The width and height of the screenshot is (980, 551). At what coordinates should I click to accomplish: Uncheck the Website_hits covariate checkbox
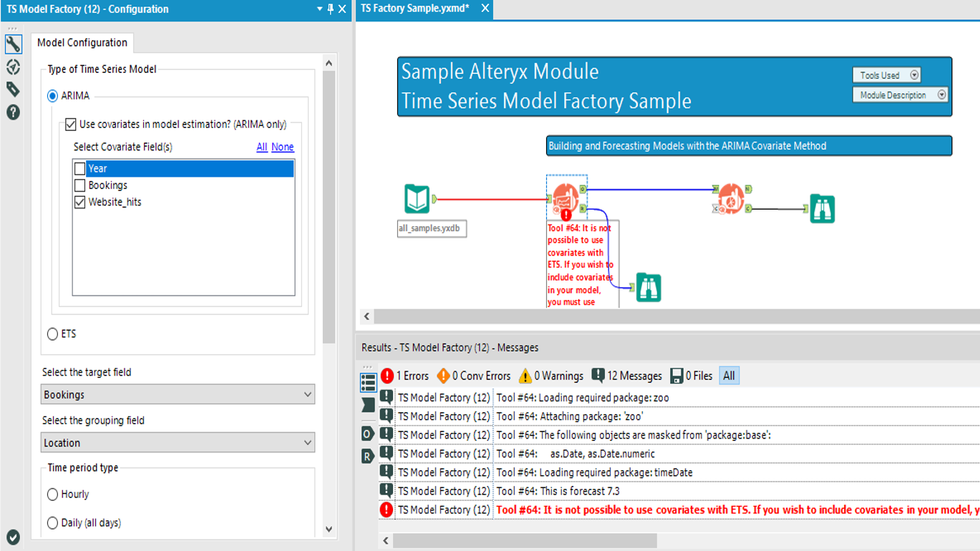(x=79, y=203)
